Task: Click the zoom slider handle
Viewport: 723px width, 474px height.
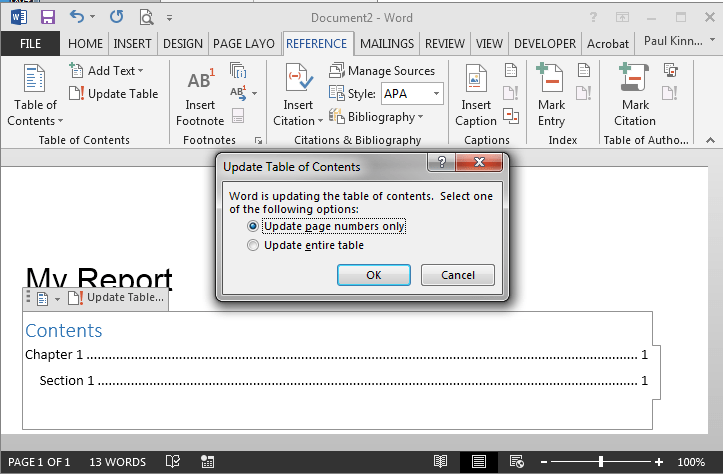Action: pyautogui.click(x=600, y=462)
